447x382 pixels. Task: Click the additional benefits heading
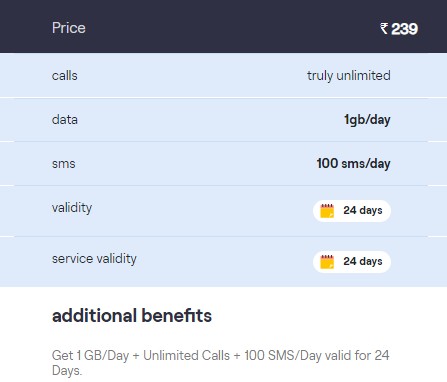click(x=132, y=316)
